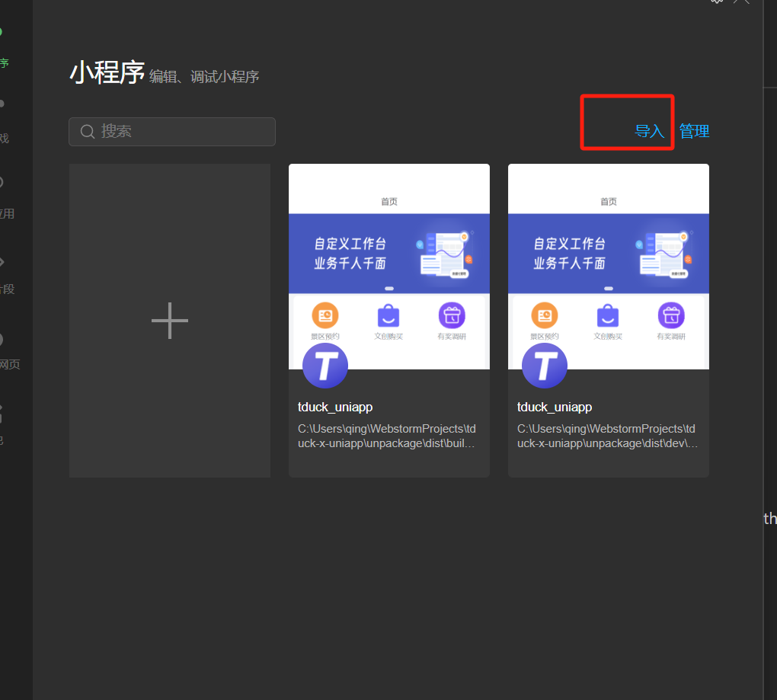Click the path ending unpackage\dist\dev\…
This screenshot has height=700, width=777.
point(607,436)
